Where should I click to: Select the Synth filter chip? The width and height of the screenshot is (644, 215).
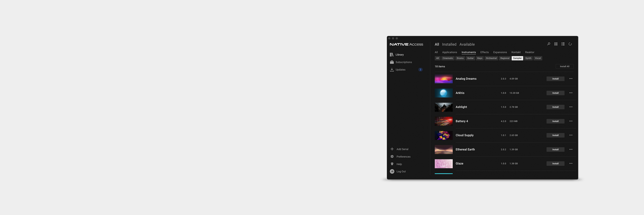point(528,58)
